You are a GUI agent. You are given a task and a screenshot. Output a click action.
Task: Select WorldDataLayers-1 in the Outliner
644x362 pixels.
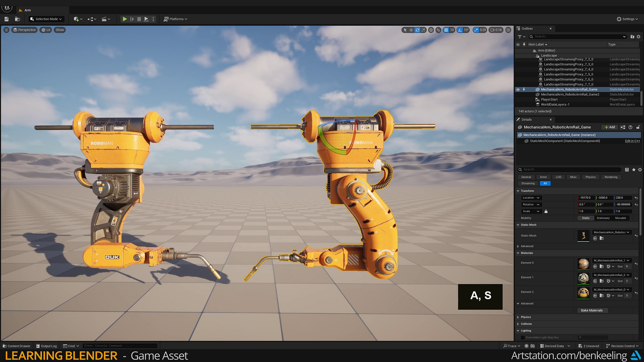pyautogui.click(x=555, y=105)
